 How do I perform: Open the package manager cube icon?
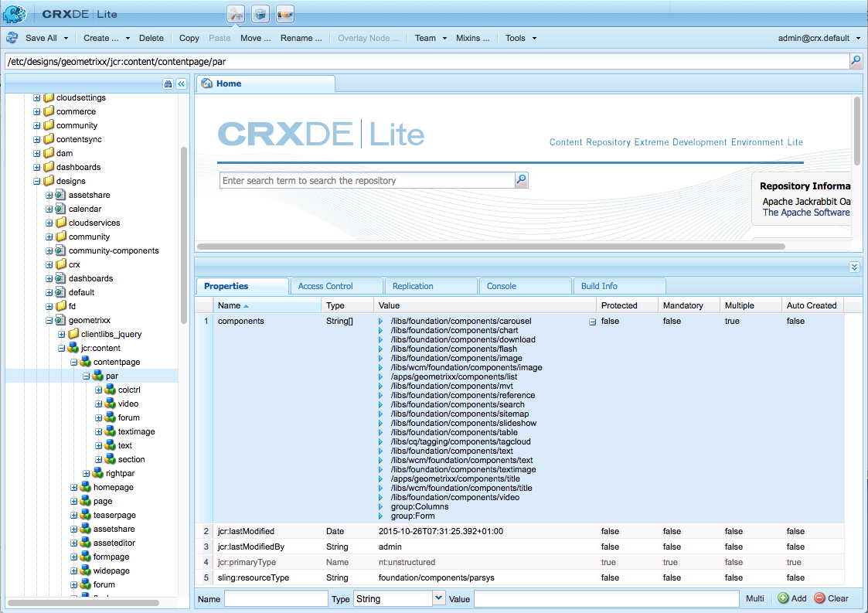[x=260, y=14]
